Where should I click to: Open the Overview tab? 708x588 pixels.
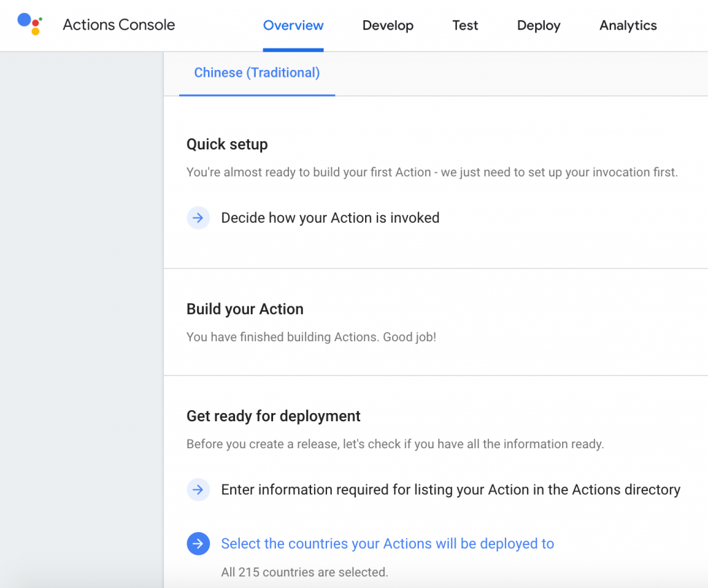293,26
